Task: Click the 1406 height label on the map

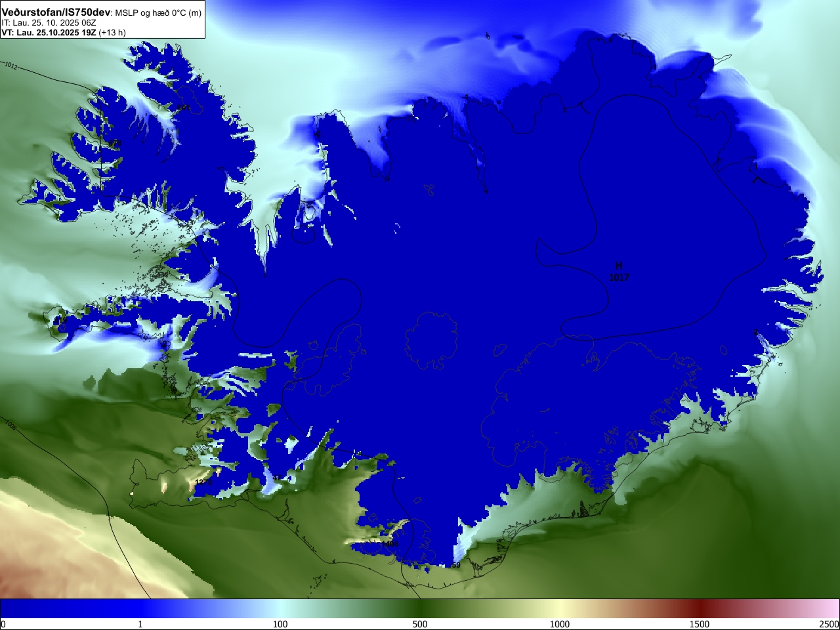Action: 390,543
